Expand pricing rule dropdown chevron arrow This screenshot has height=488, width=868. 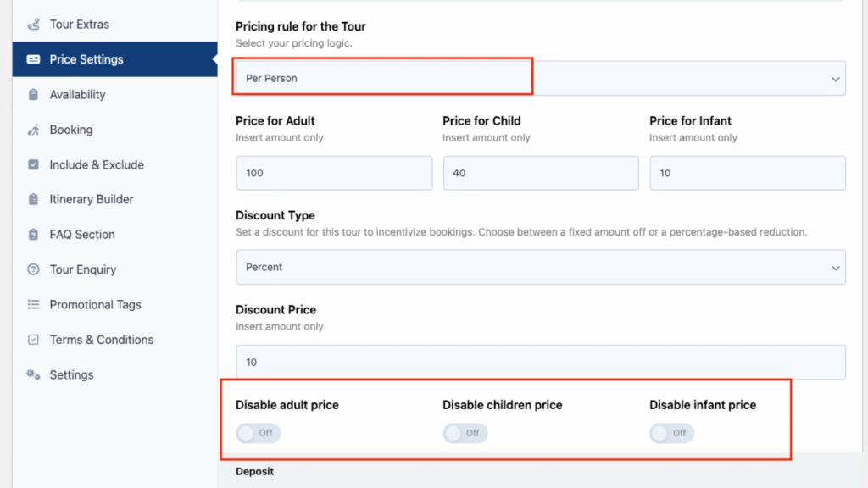pos(835,79)
